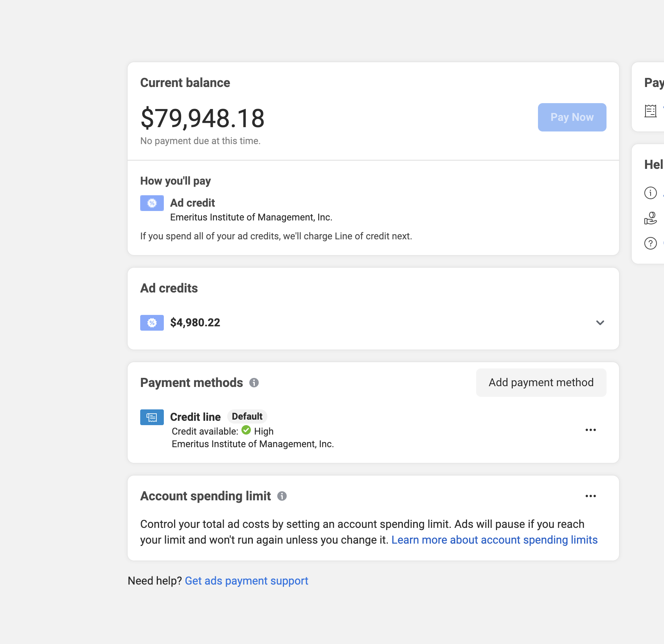Click the receipt icon in the right panel
This screenshot has height=644, width=664.
tap(650, 111)
